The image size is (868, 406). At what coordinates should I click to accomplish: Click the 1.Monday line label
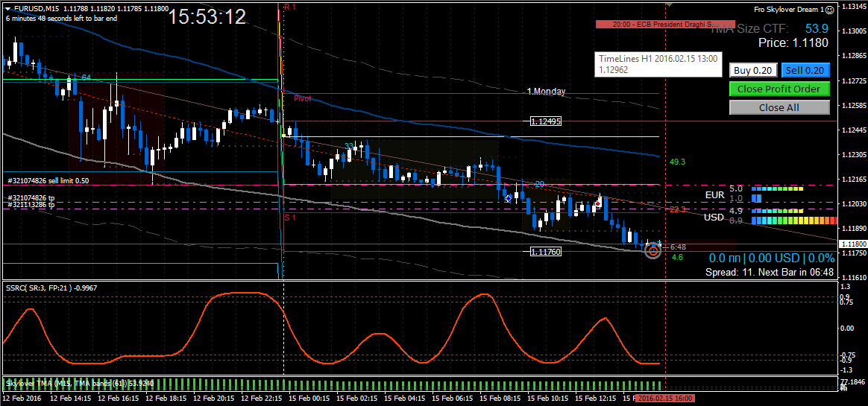click(x=546, y=92)
